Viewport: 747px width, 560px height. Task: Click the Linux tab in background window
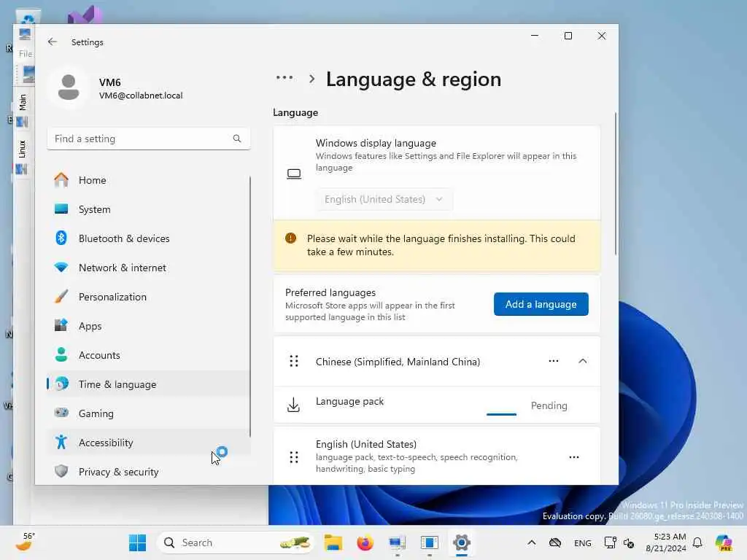23,149
